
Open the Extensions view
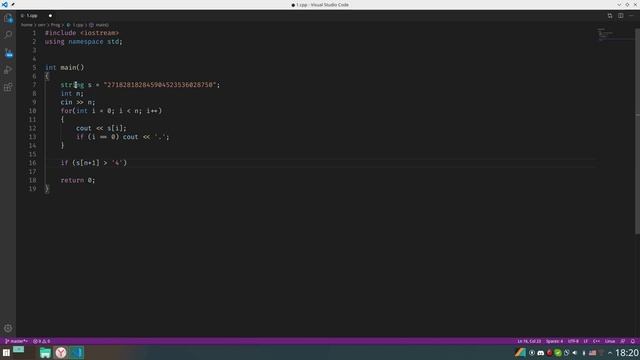pos(8,87)
